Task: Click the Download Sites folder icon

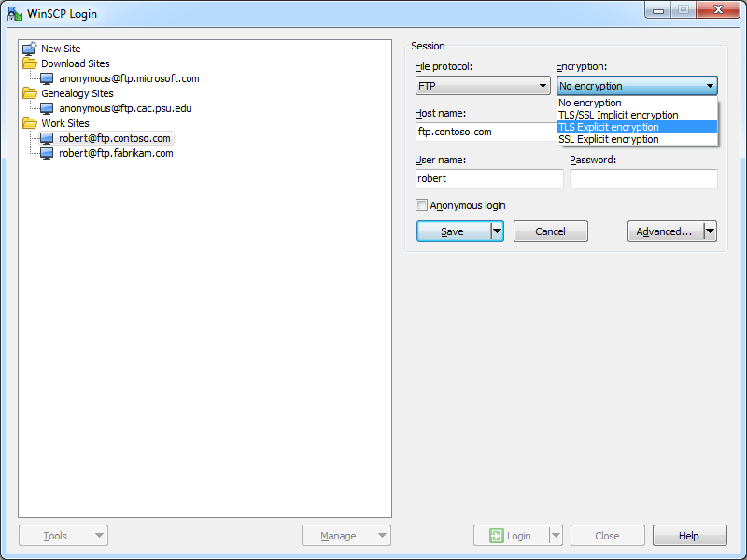Action: [30, 63]
